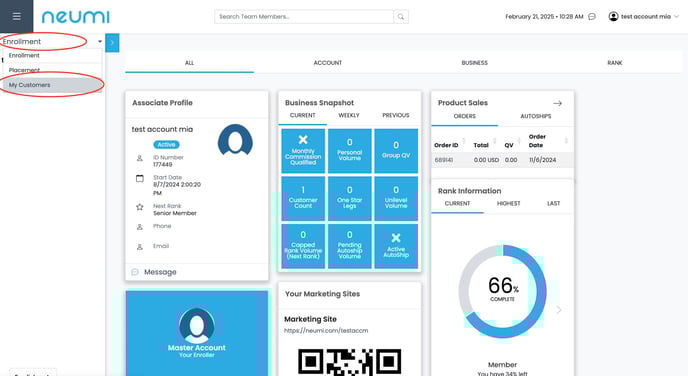Open the hamburger menu

point(16,17)
